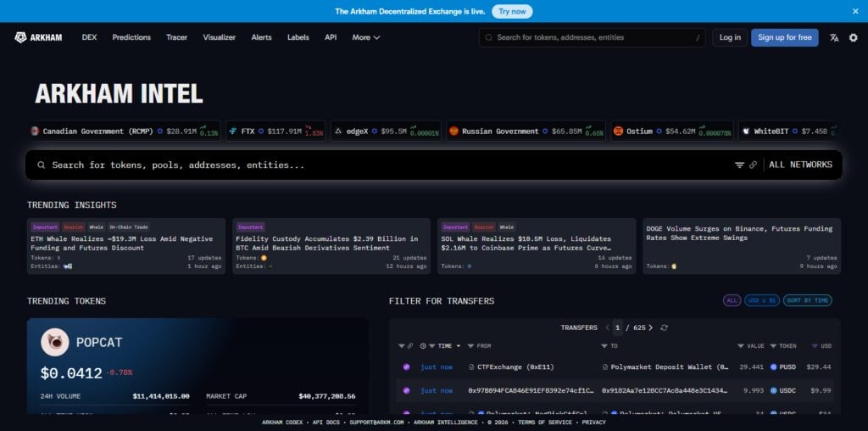Open the DEX page

coord(89,37)
